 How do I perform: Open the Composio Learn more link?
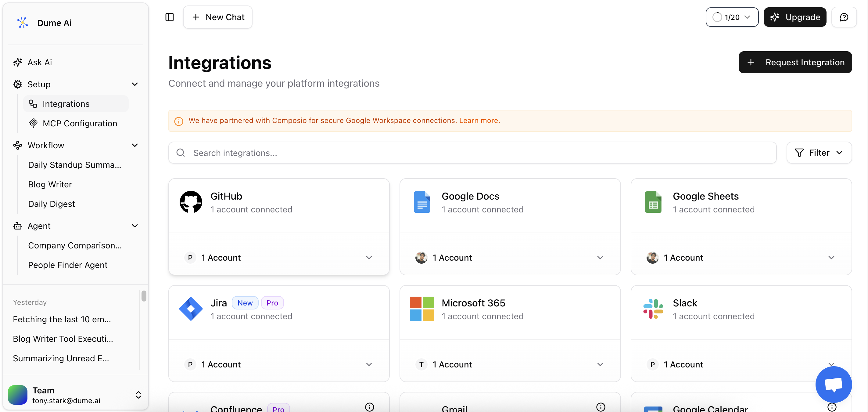[x=479, y=120]
